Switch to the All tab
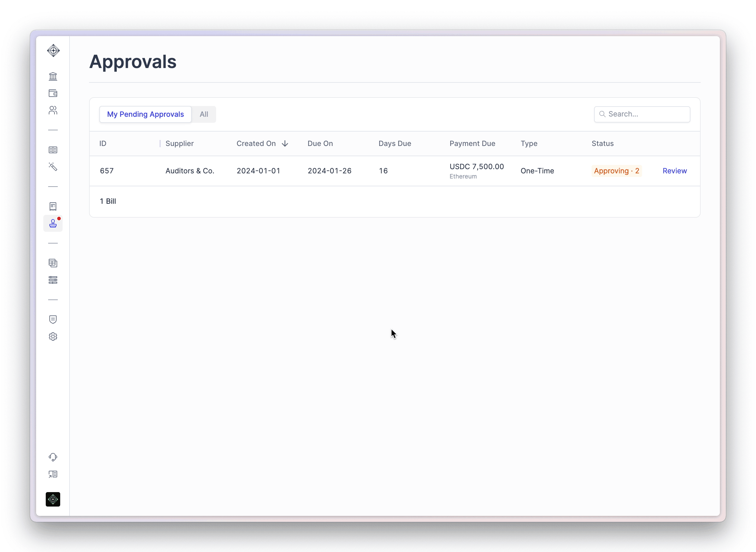The image size is (756, 552). 204,114
